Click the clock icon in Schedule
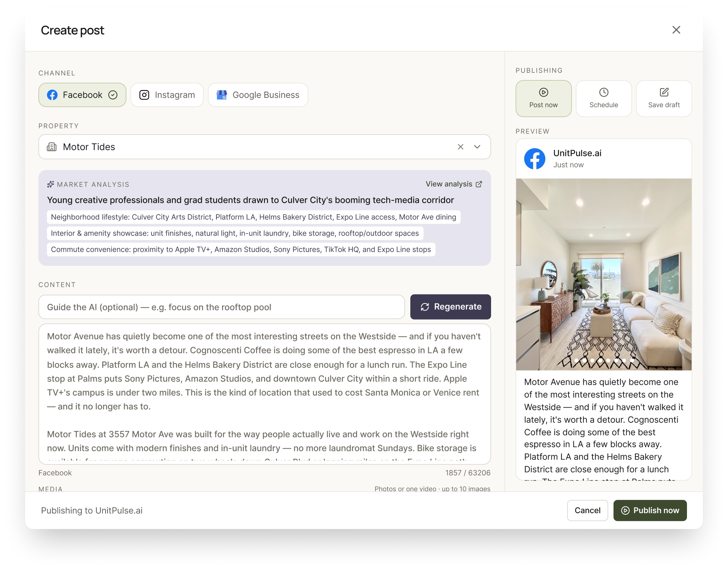 (x=604, y=92)
